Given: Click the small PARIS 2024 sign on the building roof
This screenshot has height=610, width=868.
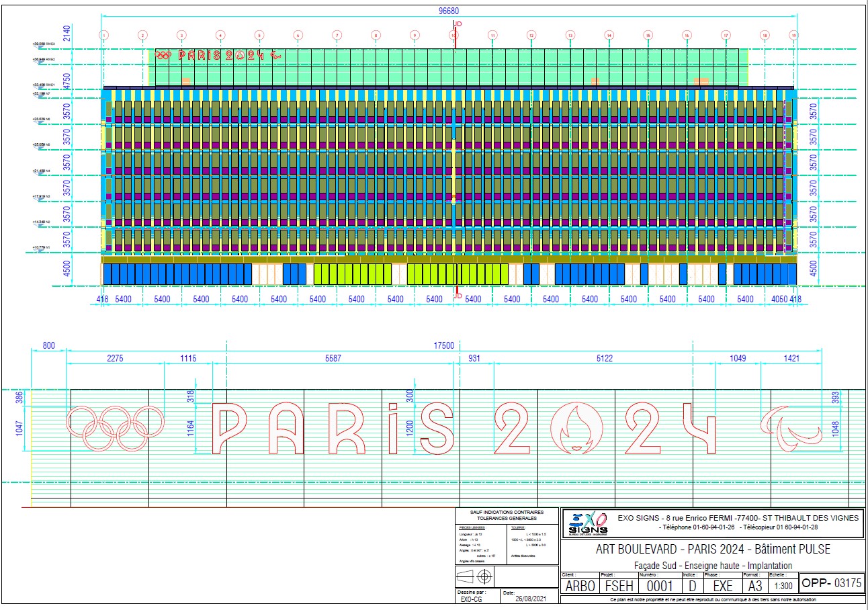Looking at the screenshot, I should point(218,56).
